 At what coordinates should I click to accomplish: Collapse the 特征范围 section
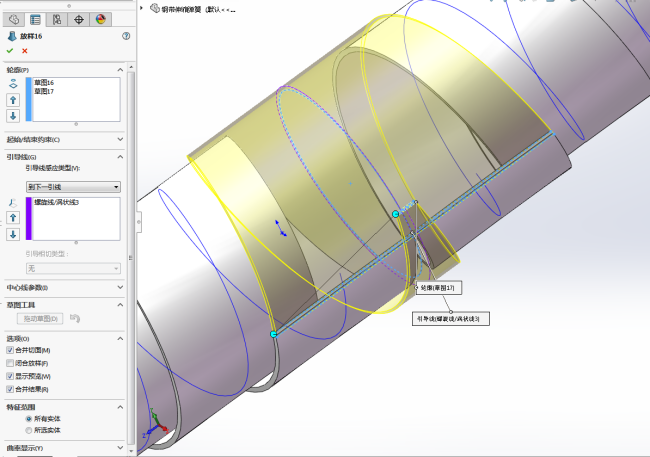click(x=120, y=407)
